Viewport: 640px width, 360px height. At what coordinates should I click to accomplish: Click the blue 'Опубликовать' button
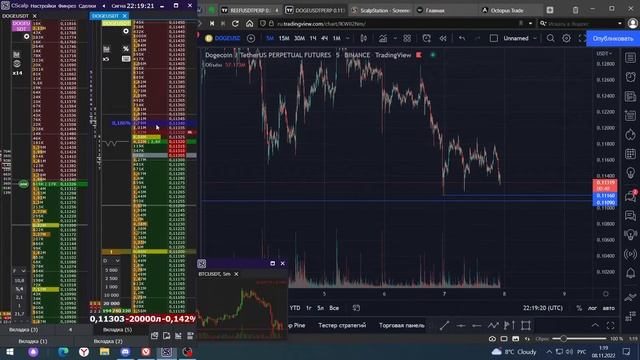click(613, 38)
